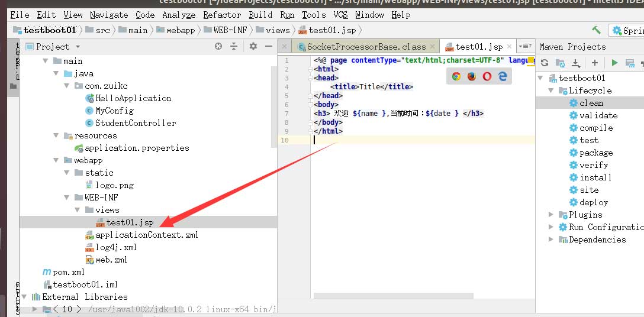Screen dimensions: 644x317
Task: Open the Project panel settings gear
Action: [x=253, y=46]
